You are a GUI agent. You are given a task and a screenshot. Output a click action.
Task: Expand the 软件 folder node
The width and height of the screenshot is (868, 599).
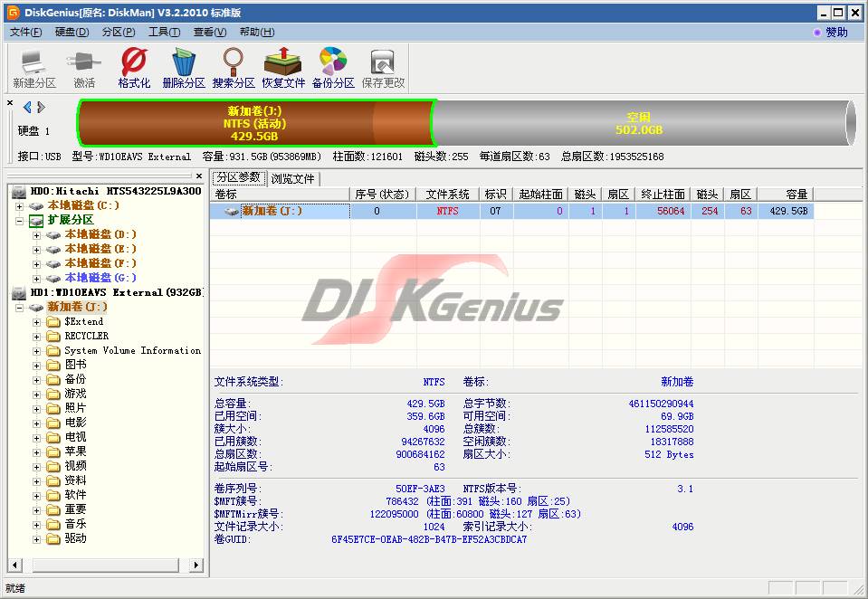click(36, 496)
